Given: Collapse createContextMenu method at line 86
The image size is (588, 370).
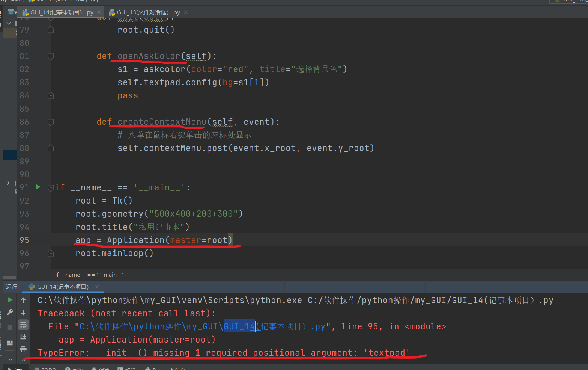Looking at the screenshot, I should click(51, 122).
